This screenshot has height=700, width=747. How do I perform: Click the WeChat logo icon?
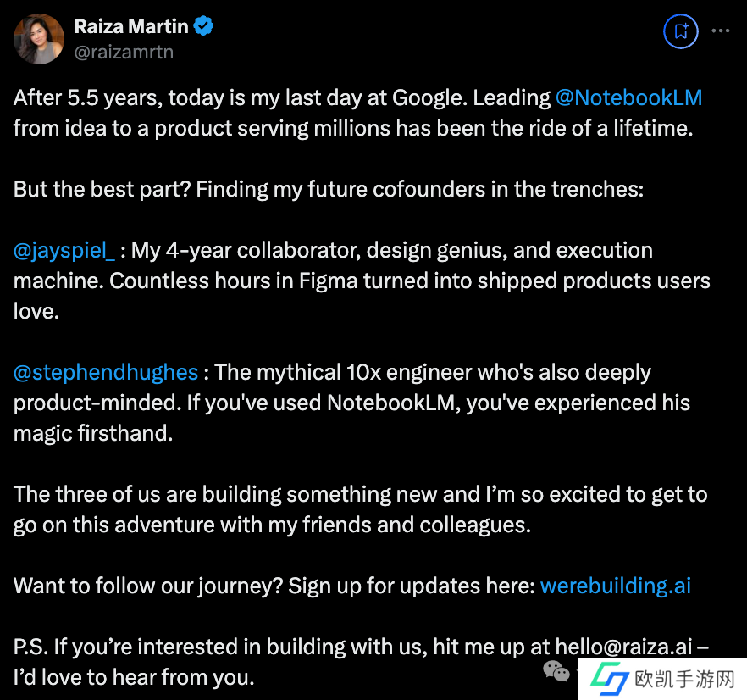556,672
